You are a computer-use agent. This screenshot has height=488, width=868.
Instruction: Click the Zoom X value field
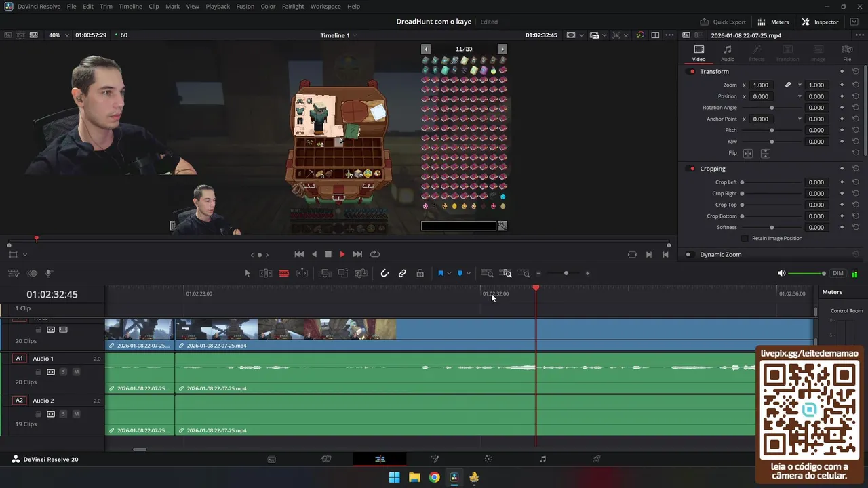tap(762, 85)
